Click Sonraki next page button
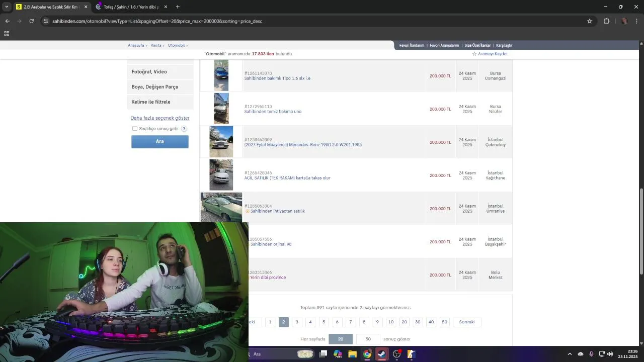The image size is (644, 362). click(x=467, y=322)
